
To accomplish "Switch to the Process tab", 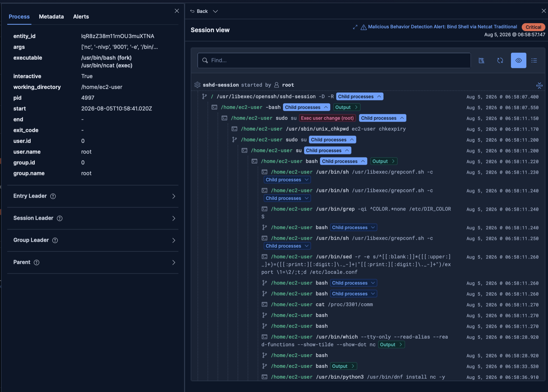I will [x=19, y=16].
